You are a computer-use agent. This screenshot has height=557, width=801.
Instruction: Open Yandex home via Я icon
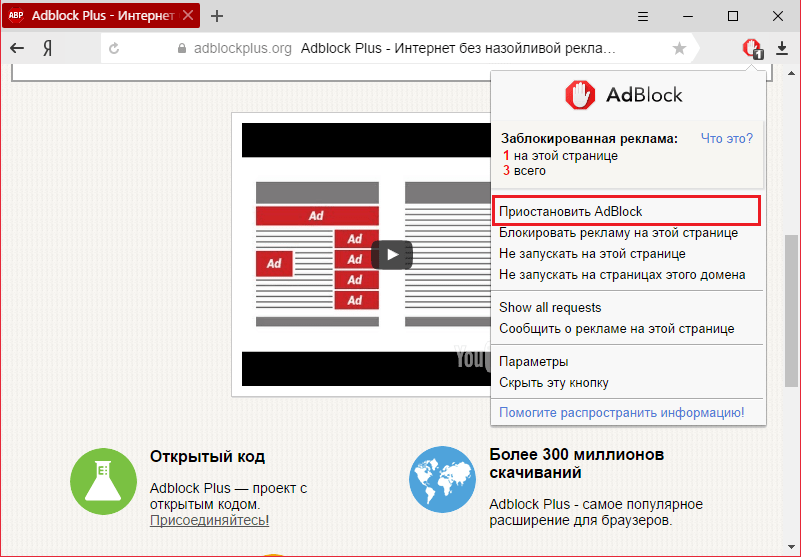coord(47,48)
